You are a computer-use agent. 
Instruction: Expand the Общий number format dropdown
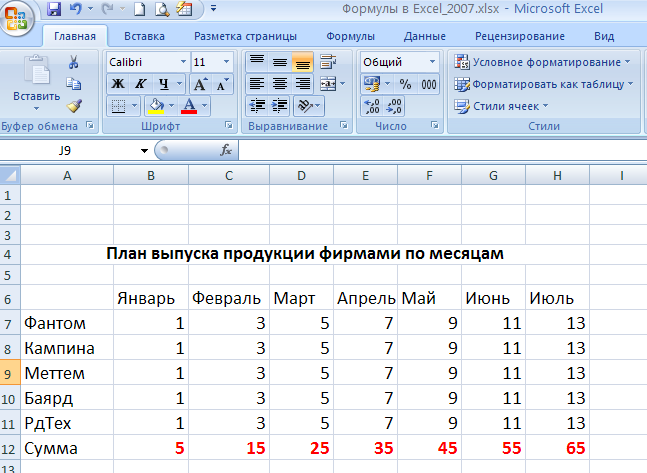432,62
